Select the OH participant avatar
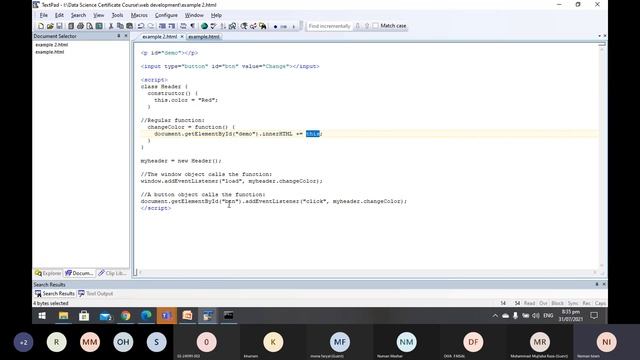The image size is (640, 360). pos(123,342)
